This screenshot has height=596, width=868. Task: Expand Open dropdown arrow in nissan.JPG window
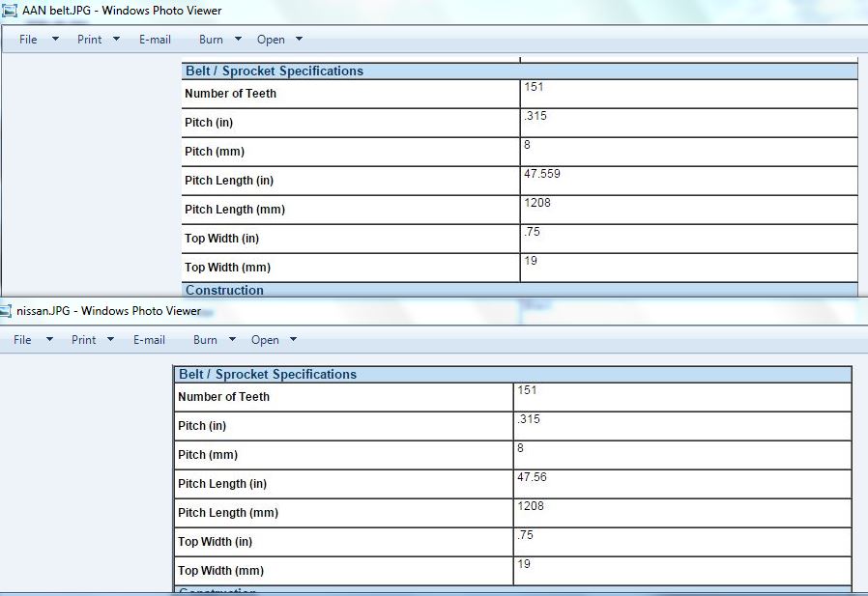tap(293, 340)
